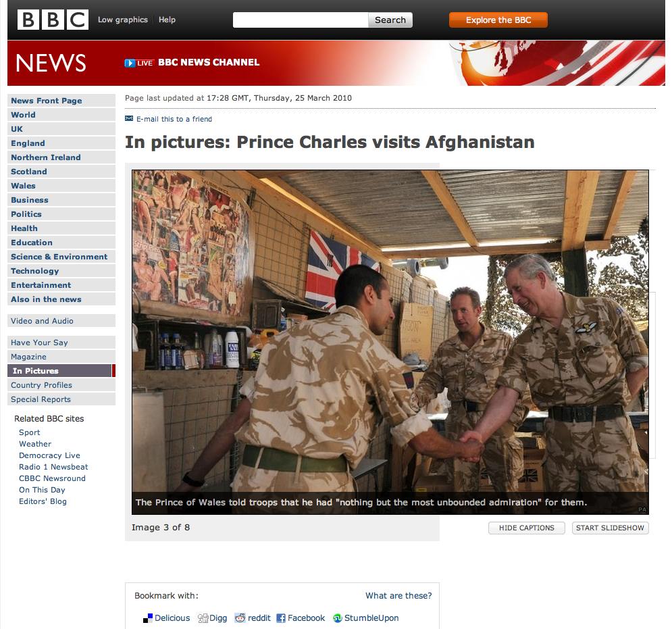Hide captions on the slideshow

coord(526,528)
